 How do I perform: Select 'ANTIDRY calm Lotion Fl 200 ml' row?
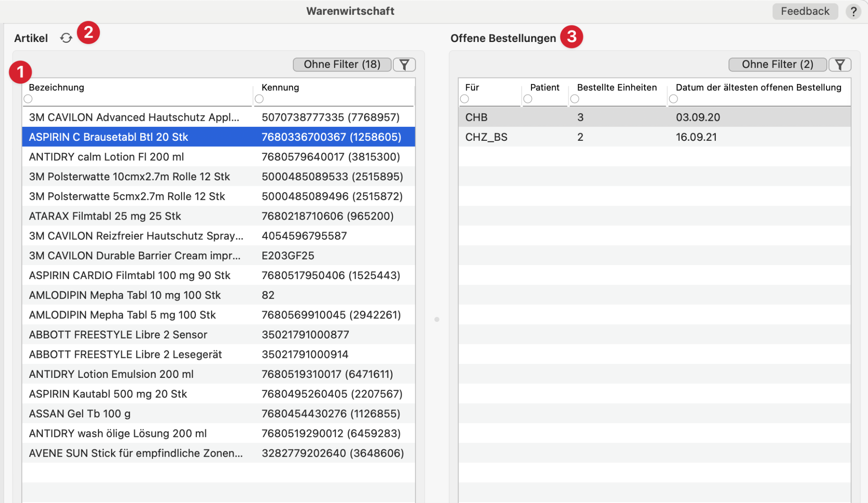(219, 157)
